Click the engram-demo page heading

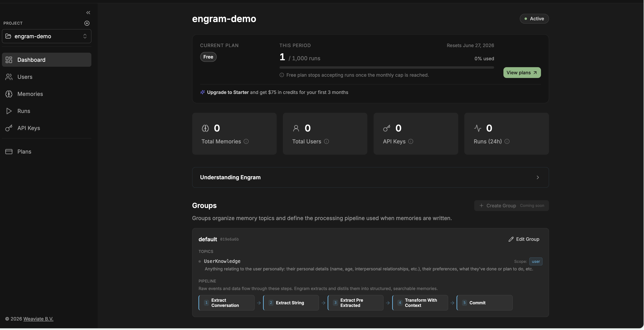pos(224,19)
